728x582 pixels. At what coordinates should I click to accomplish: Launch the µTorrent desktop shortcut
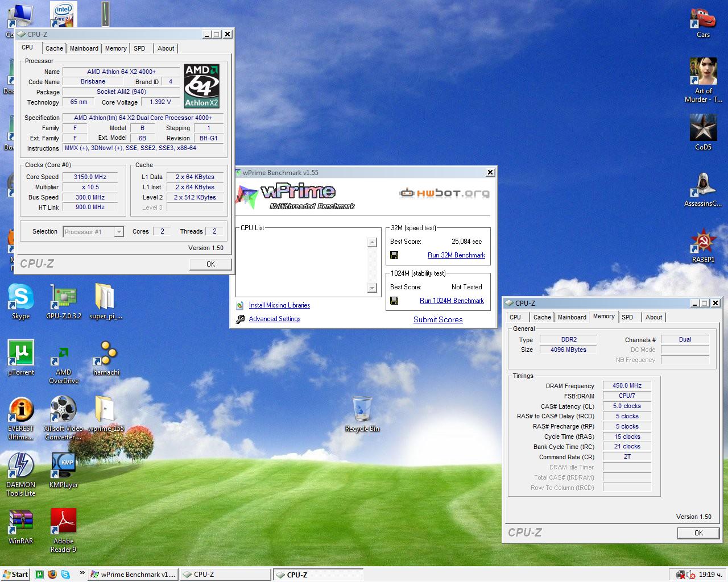coord(21,357)
